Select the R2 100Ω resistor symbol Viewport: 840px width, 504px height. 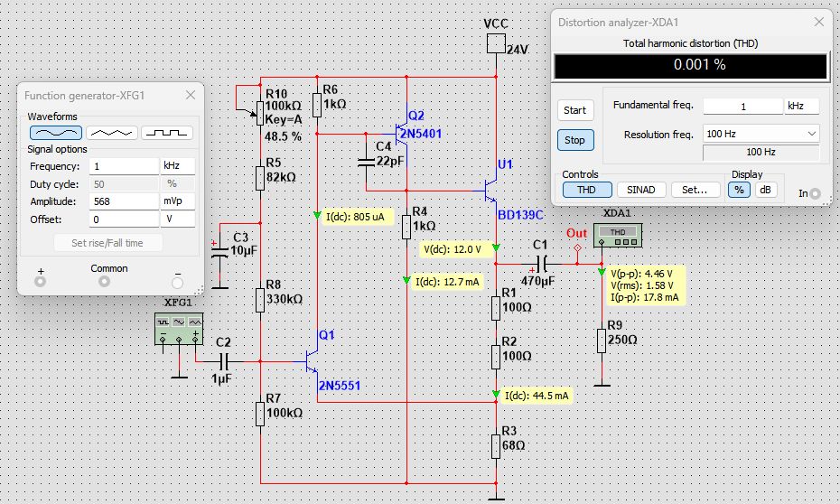click(x=496, y=357)
